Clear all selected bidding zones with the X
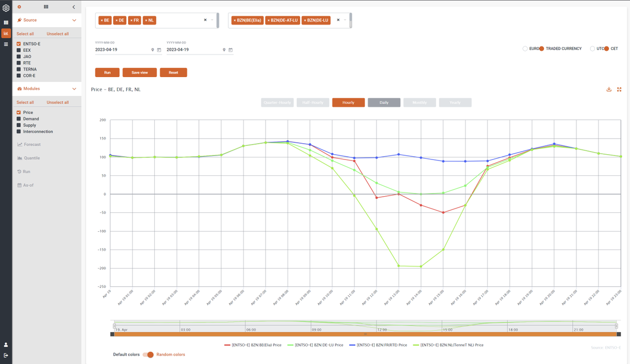 tap(338, 20)
